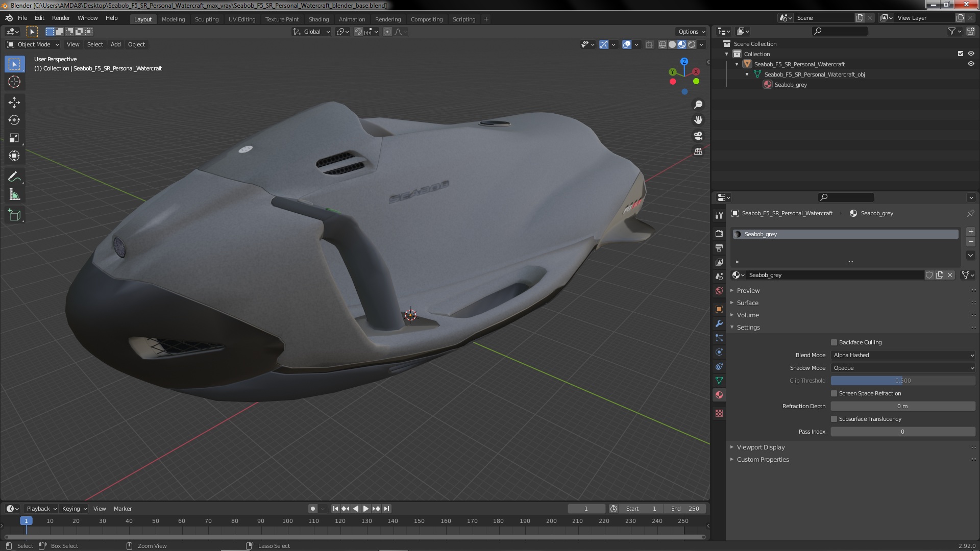Open Playback settings in timeline
Viewport: 980px width, 551px height.
click(x=41, y=509)
